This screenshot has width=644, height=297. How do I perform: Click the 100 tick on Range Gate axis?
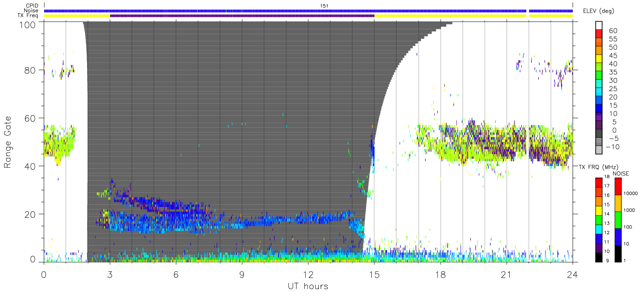pyautogui.click(x=28, y=25)
